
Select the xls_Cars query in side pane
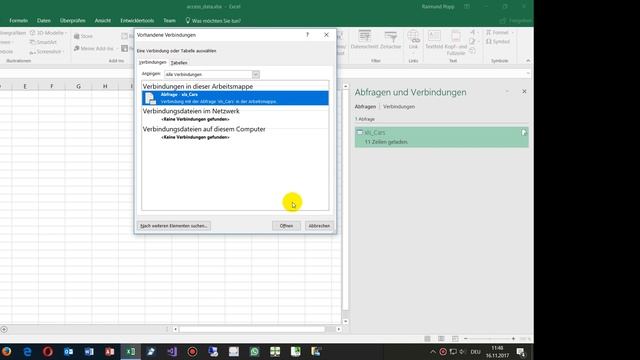(x=441, y=137)
